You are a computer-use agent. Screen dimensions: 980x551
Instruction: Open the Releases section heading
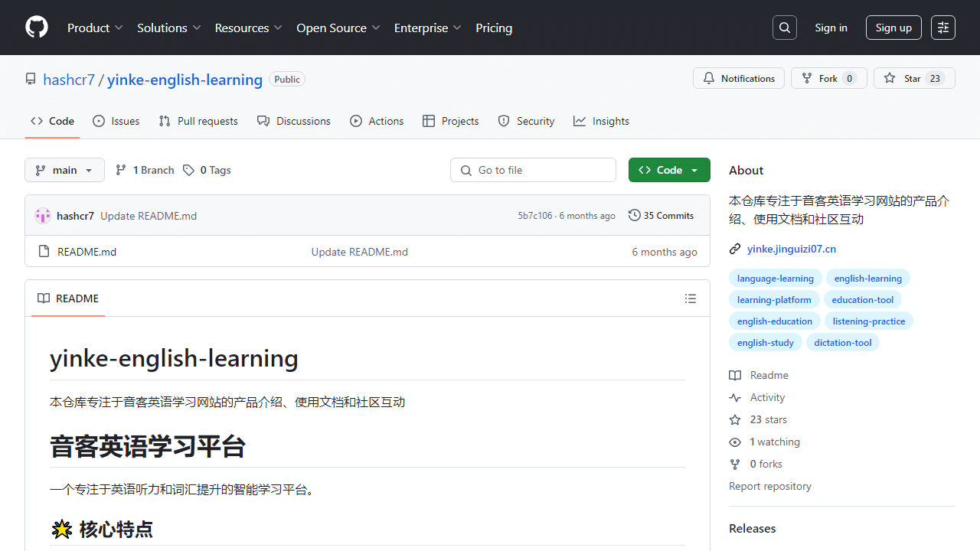pyautogui.click(x=753, y=528)
